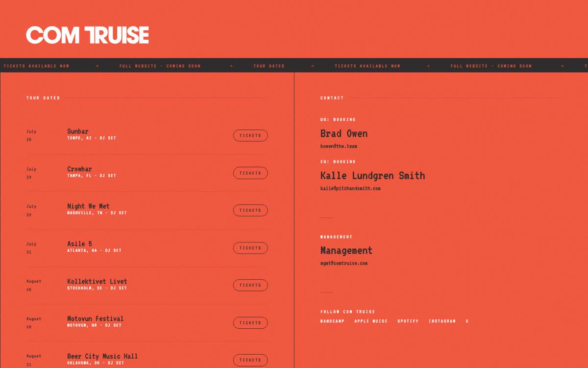Get tickets for Kollektivet Livet show
588x368 pixels.
[x=250, y=285]
